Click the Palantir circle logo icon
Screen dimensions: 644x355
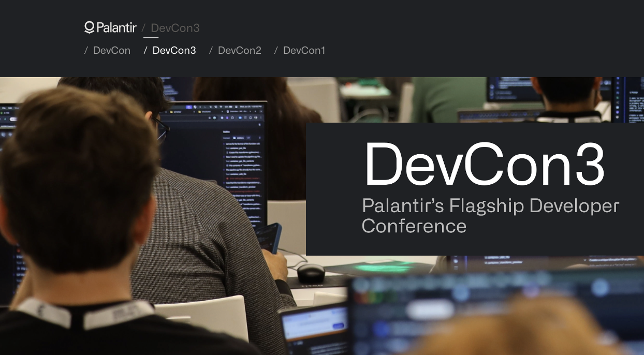(89, 27)
